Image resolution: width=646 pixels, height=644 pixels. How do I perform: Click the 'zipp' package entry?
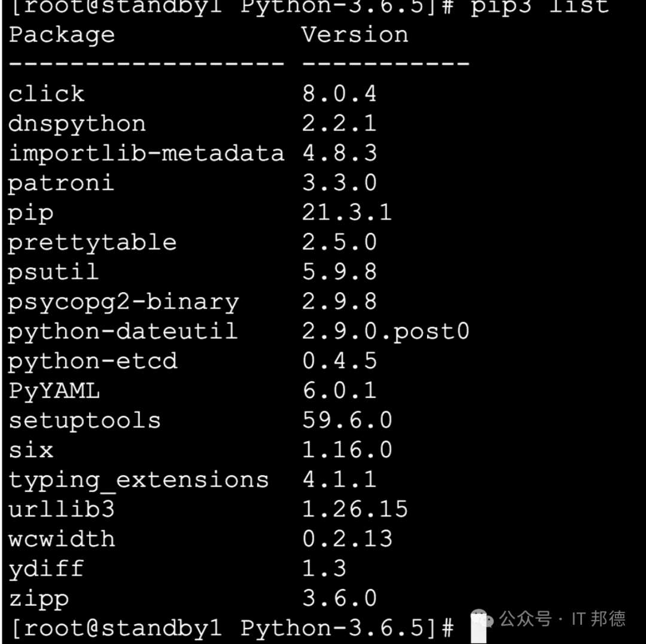tap(39, 599)
